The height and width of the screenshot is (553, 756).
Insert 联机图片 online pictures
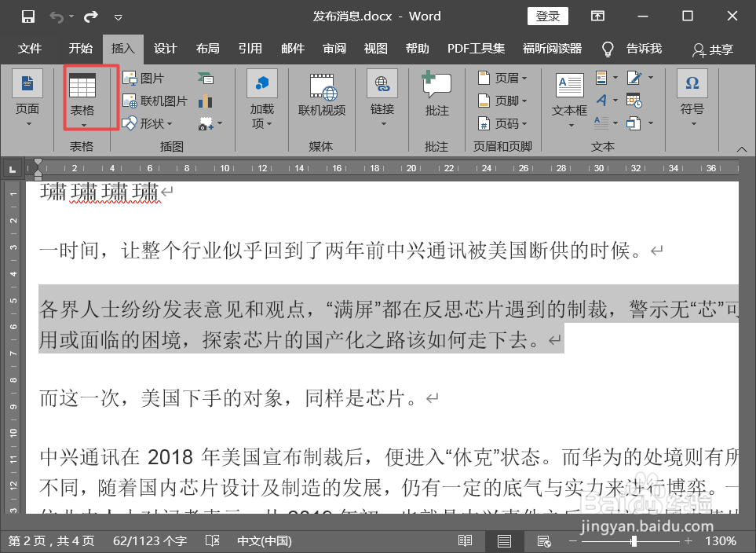(x=155, y=101)
